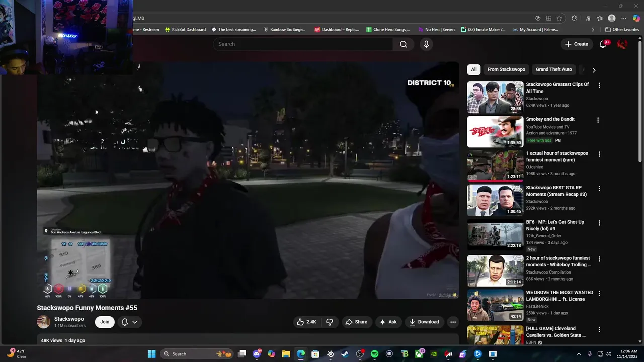Open more actions ellipsis under video
The width and height of the screenshot is (644, 362).
click(453, 322)
